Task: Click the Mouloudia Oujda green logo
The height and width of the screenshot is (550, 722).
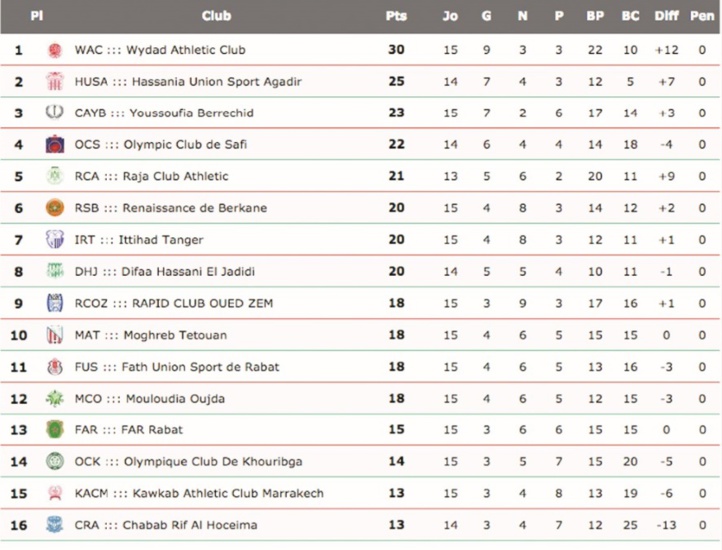Action: pos(54,399)
